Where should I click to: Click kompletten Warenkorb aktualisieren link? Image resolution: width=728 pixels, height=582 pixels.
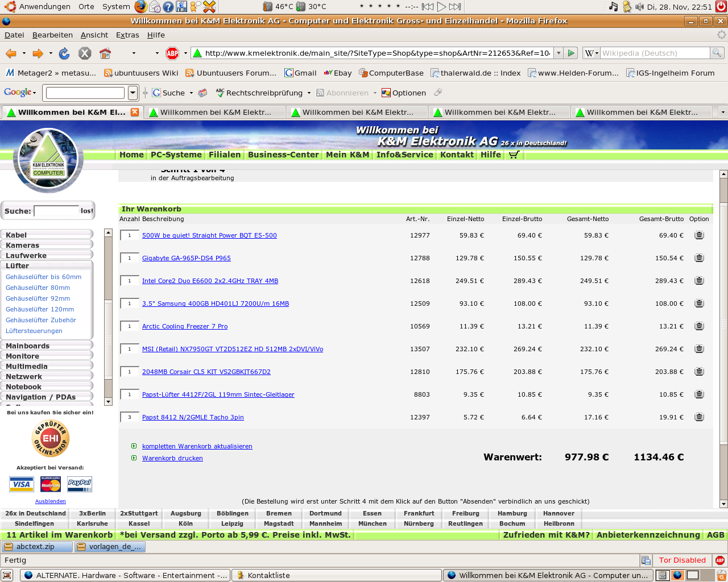(x=197, y=446)
